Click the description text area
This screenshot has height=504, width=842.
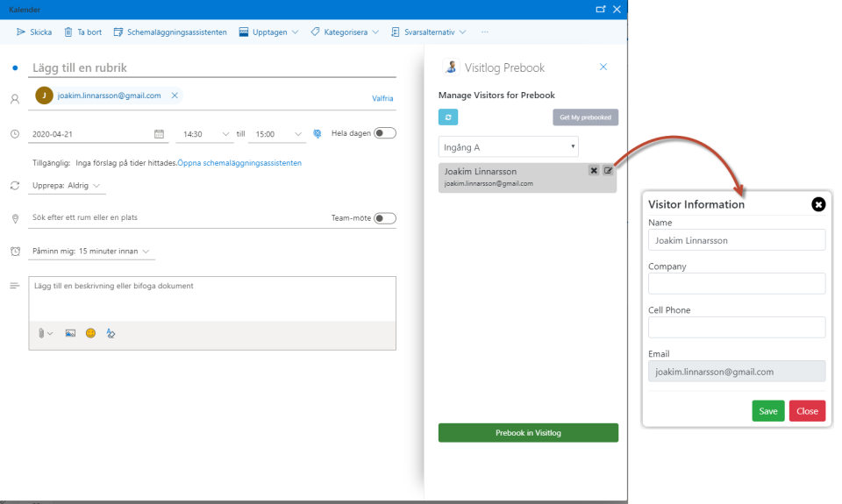(212, 298)
